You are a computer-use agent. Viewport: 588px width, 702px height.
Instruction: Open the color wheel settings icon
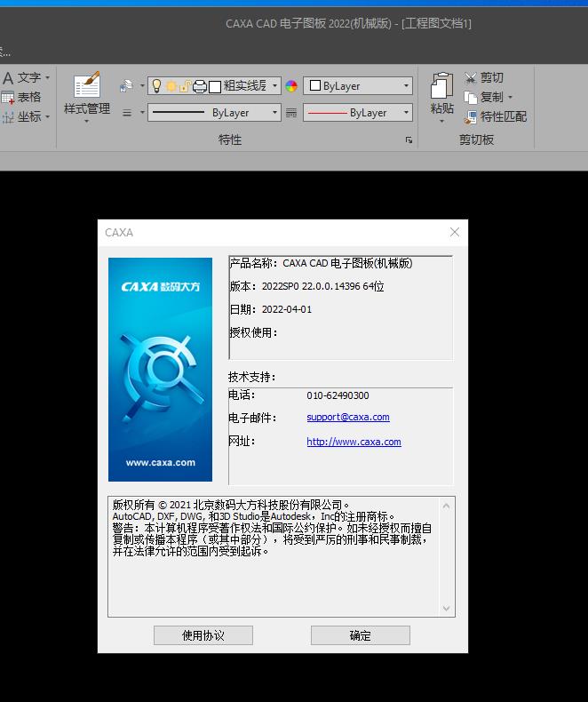[x=291, y=86]
